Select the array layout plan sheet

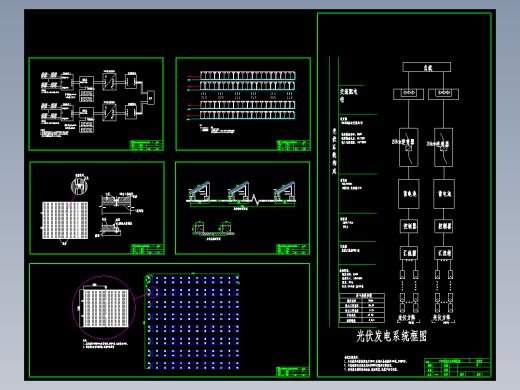pos(170,321)
